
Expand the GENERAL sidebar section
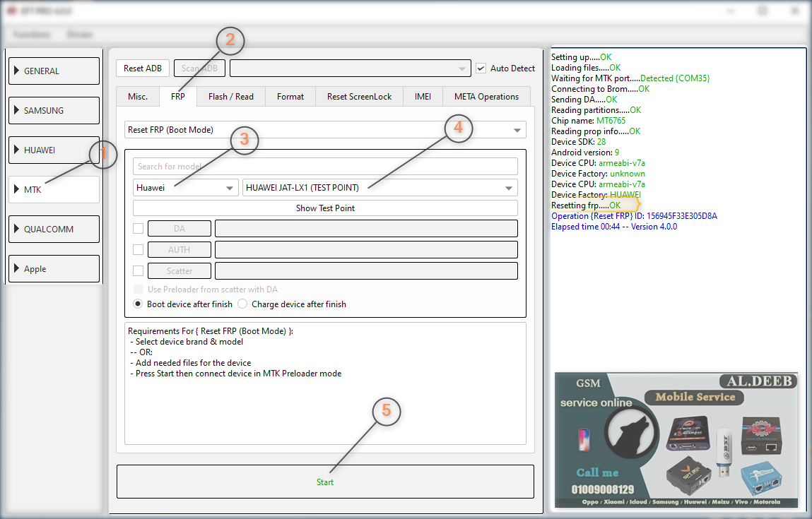pos(54,71)
